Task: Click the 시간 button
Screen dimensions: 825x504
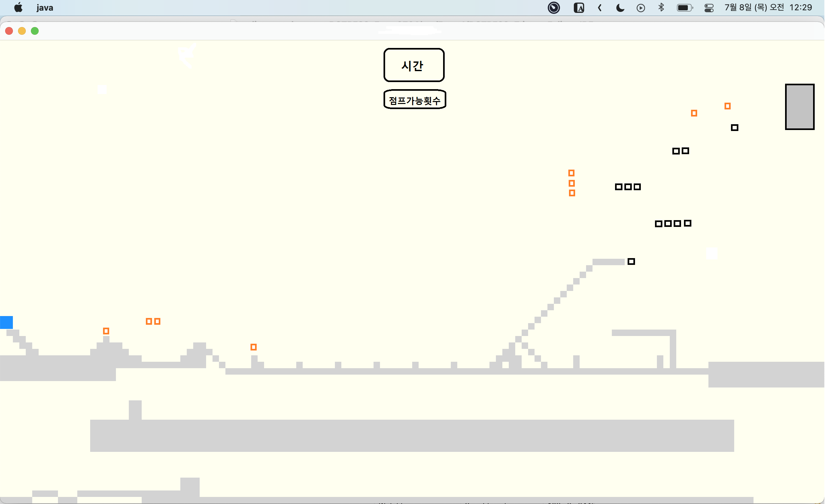Action: point(414,65)
